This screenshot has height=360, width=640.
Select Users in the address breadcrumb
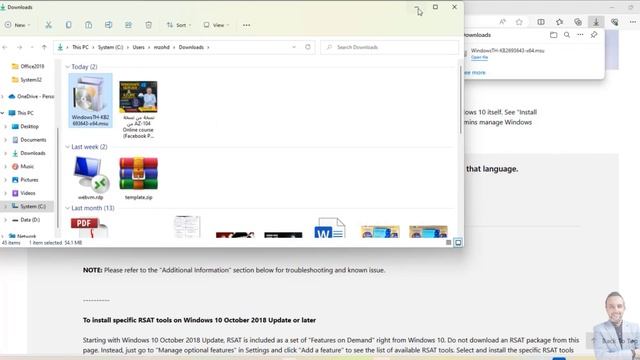(x=138, y=47)
